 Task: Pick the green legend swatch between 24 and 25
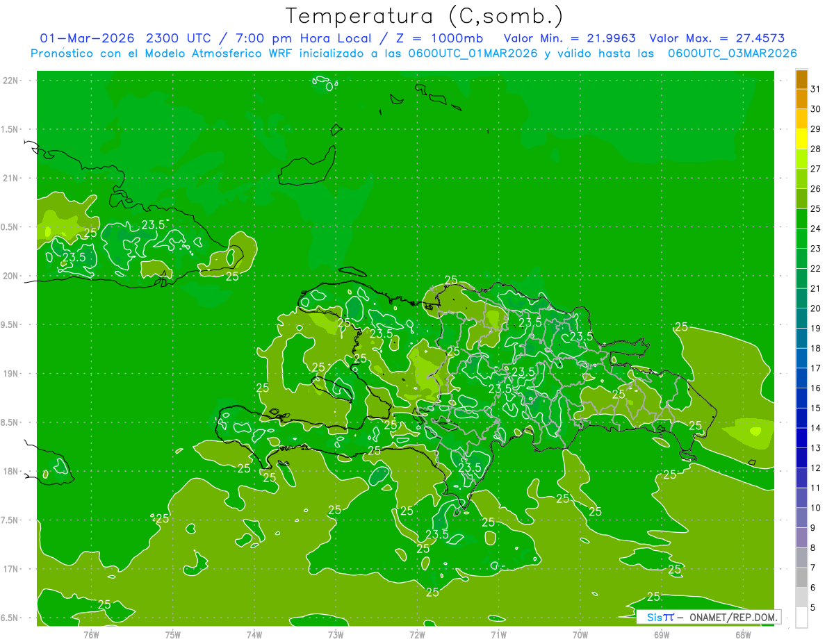pyautogui.click(x=801, y=219)
